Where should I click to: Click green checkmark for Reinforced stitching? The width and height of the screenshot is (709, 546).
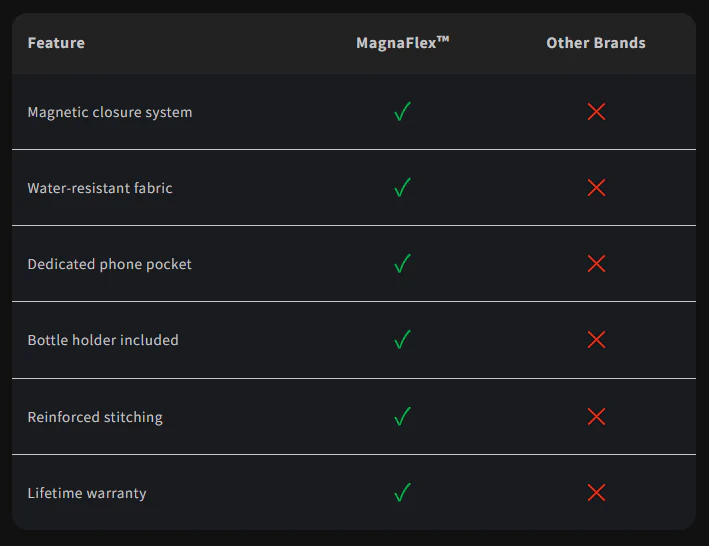(x=402, y=417)
